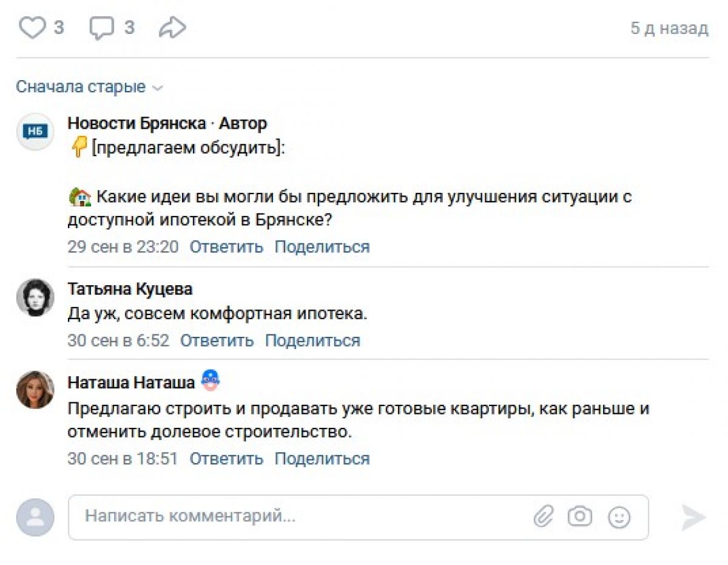Click the badge icon next to Наташа Наташа

210,381
